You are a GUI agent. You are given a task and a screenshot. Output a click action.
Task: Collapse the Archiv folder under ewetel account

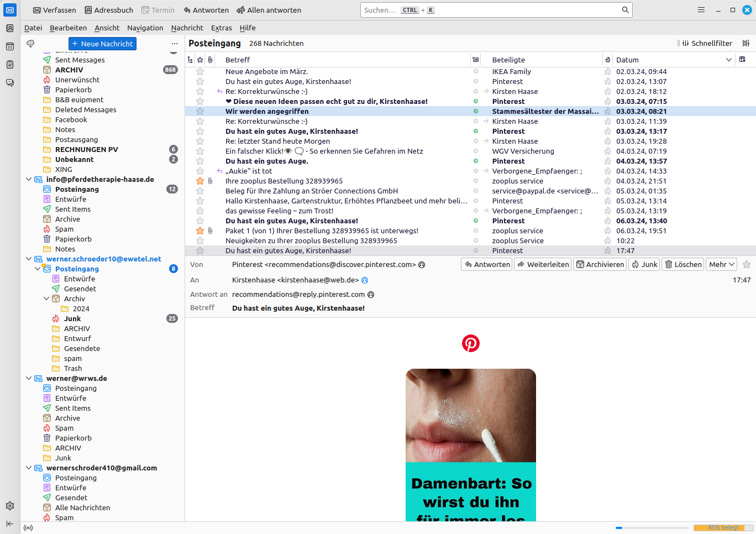(46, 299)
